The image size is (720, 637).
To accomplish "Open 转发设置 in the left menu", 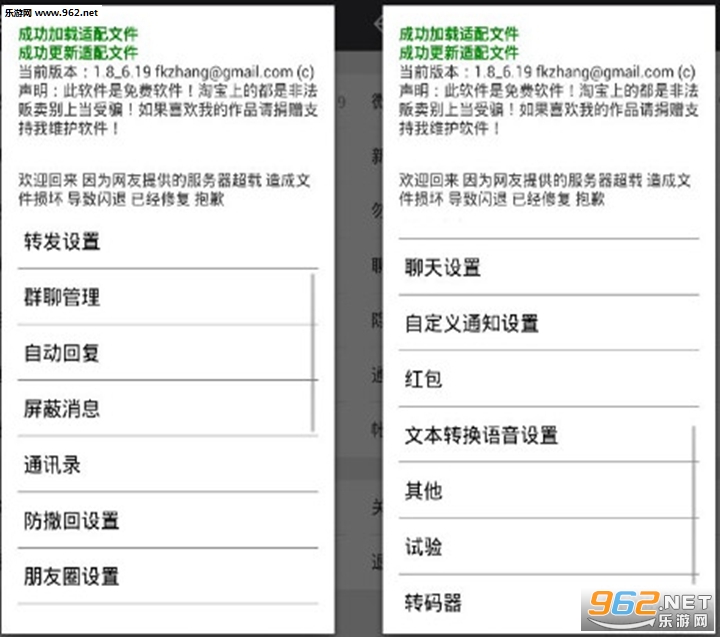I will 63,241.
